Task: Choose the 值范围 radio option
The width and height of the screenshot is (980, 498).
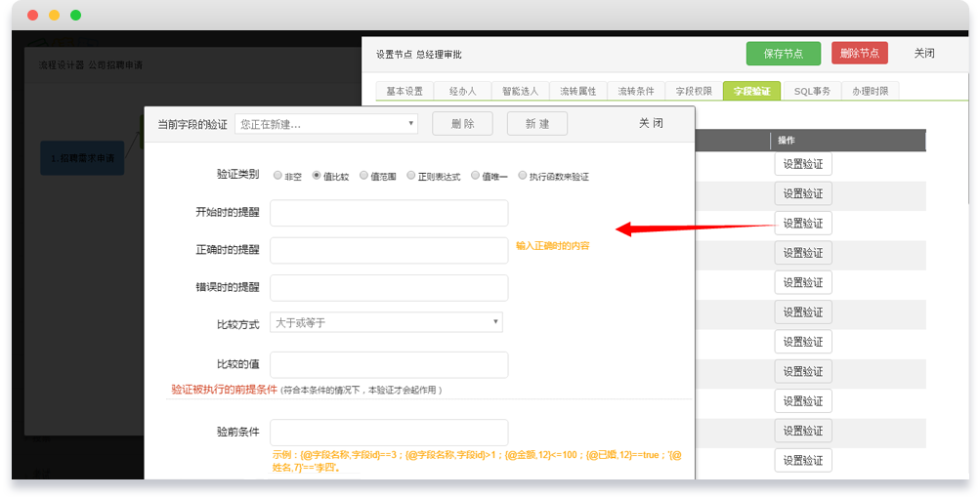Action: click(363, 176)
